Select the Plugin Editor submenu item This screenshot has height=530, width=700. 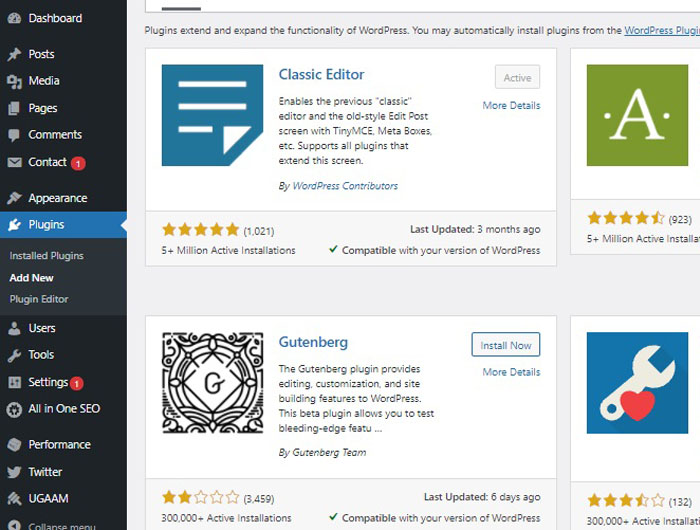pos(39,299)
